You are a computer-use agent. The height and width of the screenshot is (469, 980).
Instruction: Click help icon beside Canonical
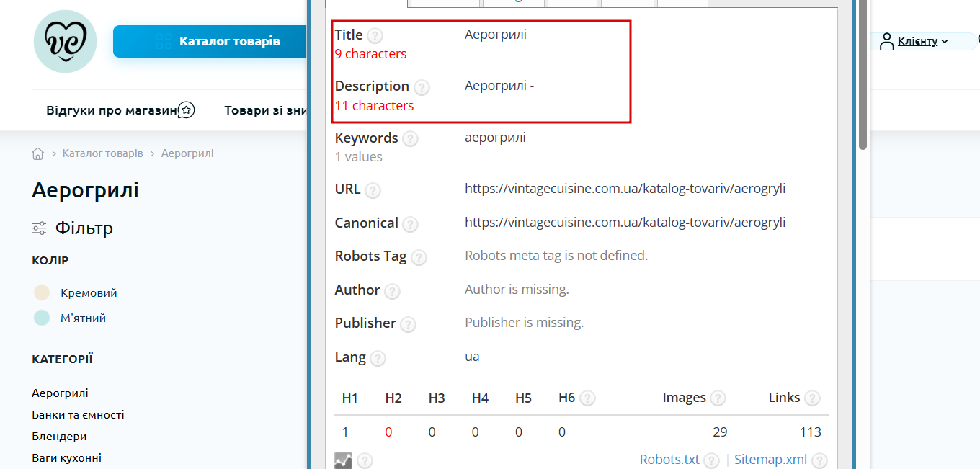[410, 224]
